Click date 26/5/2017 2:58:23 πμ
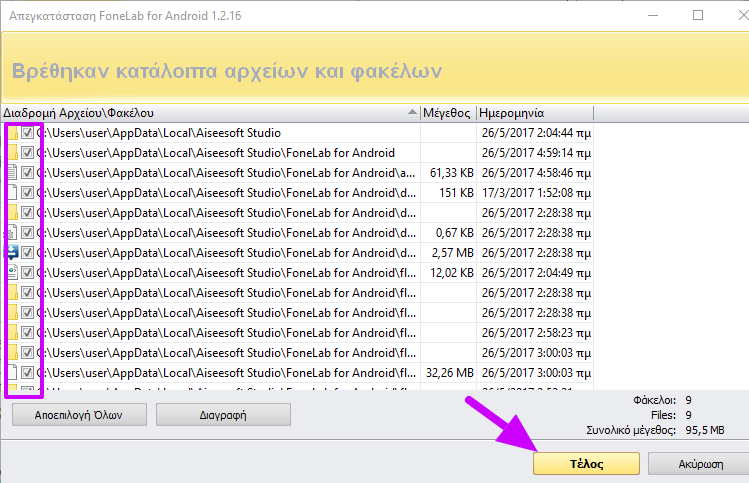Viewport: 749px width, 483px height. [x=536, y=333]
